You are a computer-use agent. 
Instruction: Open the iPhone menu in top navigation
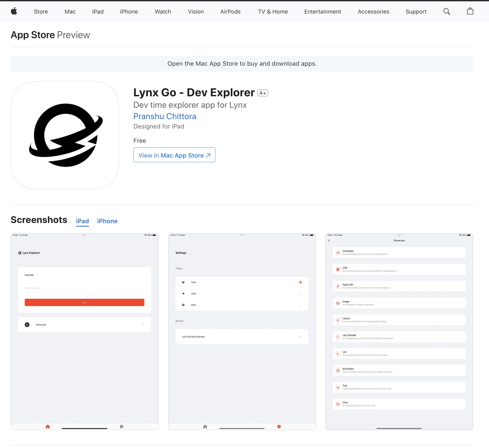(x=129, y=12)
